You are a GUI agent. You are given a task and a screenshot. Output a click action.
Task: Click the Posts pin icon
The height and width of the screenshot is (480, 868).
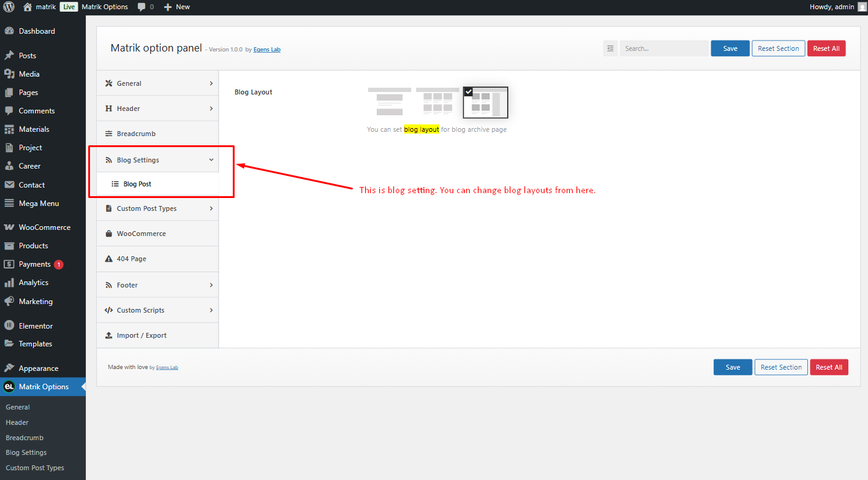9,55
